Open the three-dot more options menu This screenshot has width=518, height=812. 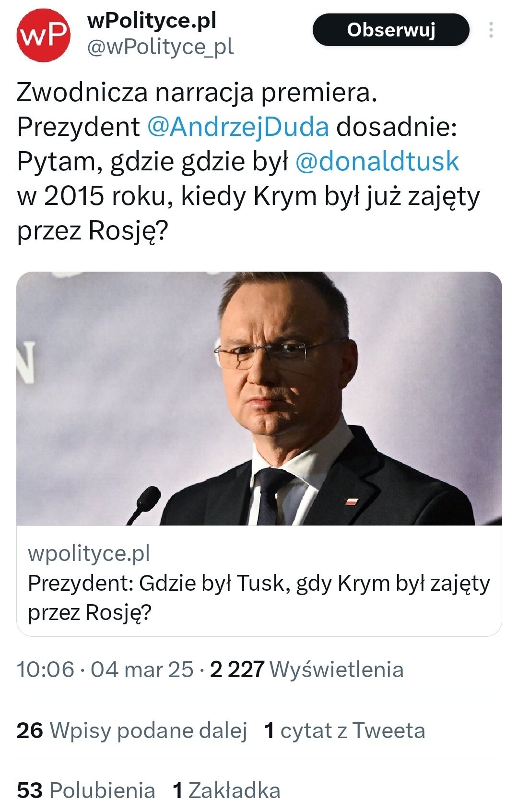(491, 30)
